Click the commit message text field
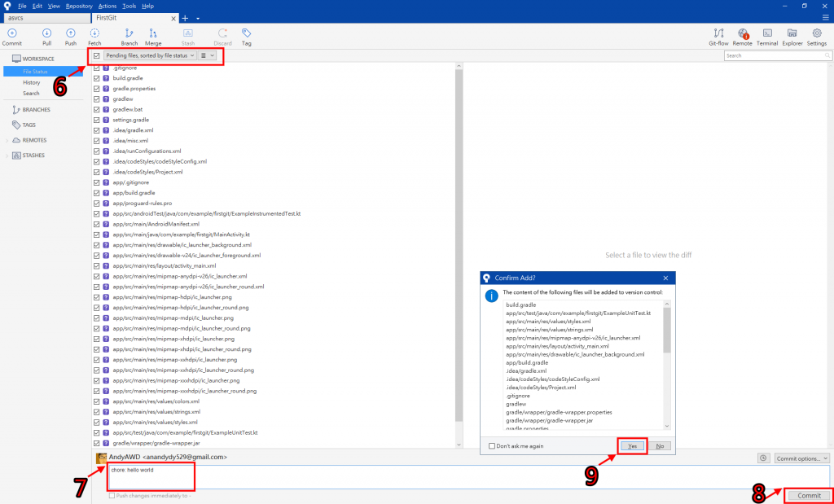The height and width of the screenshot is (504, 834). coord(468,477)
